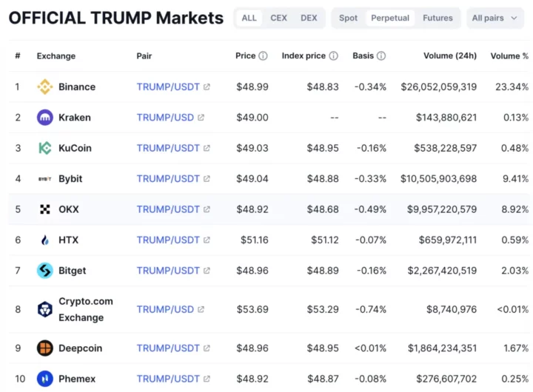Open external link icon beside Binance TRUMP/USDT
This screenshot has width=533, height=392.
click(x=207, y=87)
